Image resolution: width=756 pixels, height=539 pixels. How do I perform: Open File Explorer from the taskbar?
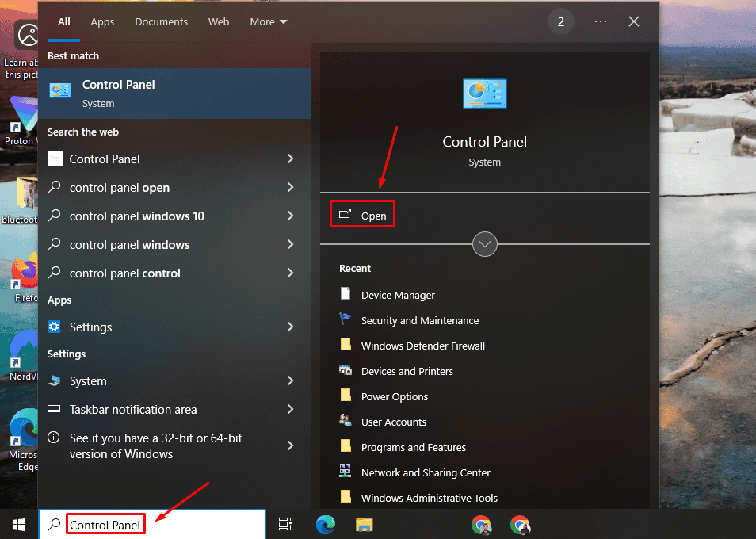(x=364, y=524)
